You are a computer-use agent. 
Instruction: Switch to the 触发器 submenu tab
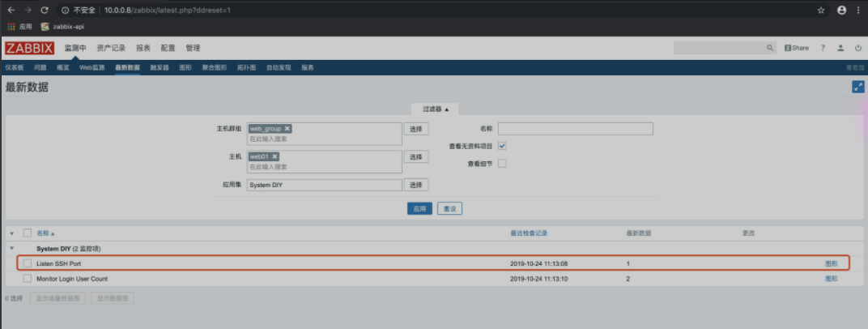pyautogui.click(x=160, y=67)
